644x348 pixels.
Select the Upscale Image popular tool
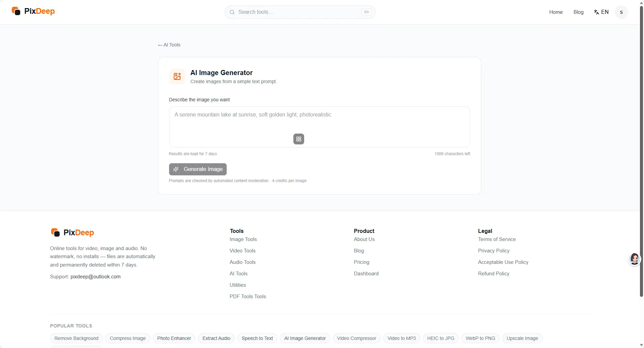coord(522,338)
